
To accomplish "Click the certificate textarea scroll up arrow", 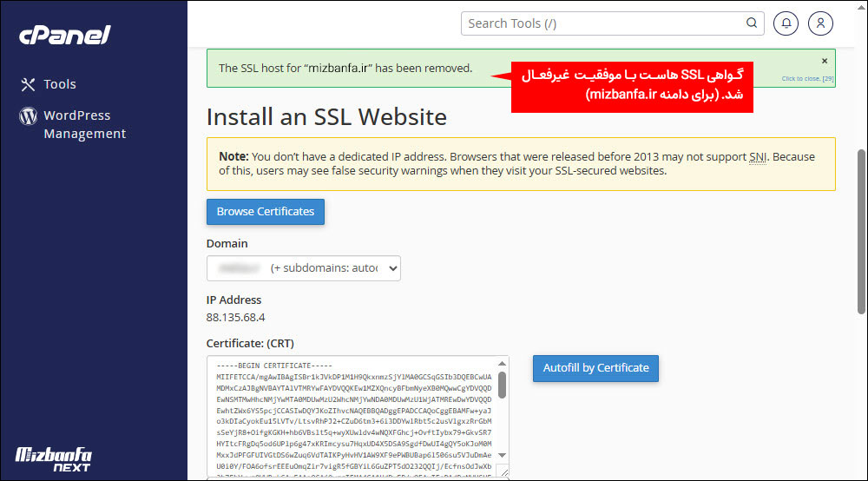I will click(x=502, y=364).
